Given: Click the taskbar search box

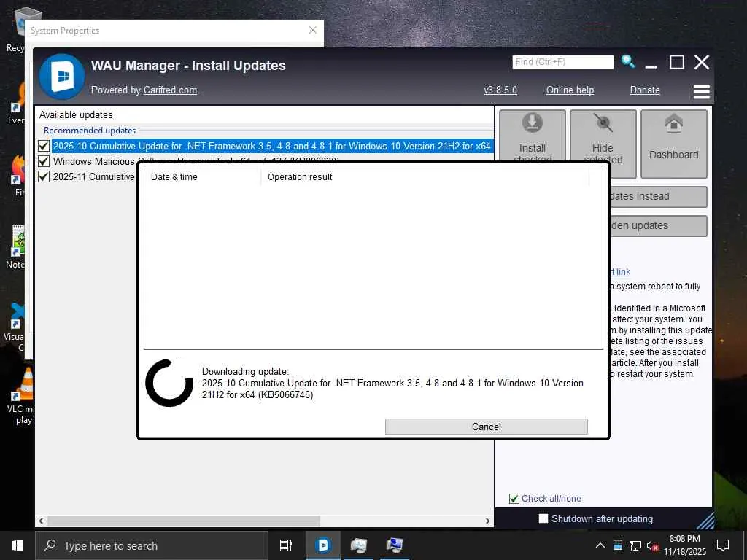Looking at the screenshot, I should [152, 545].
